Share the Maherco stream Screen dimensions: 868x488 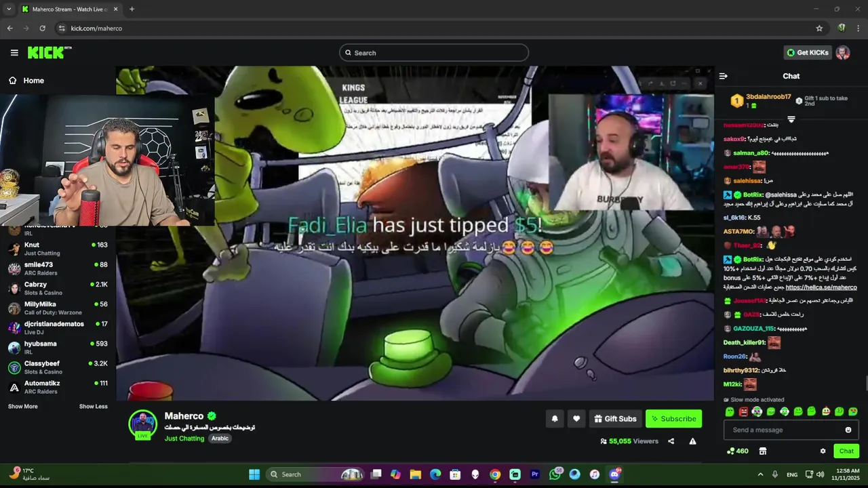pyautogui.click(x=671, y=441)
